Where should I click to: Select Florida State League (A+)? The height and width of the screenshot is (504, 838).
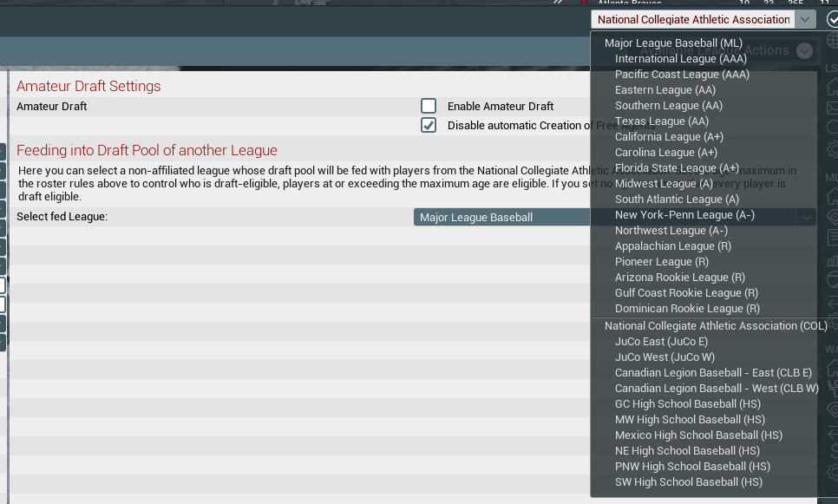(x=677, y=167)
